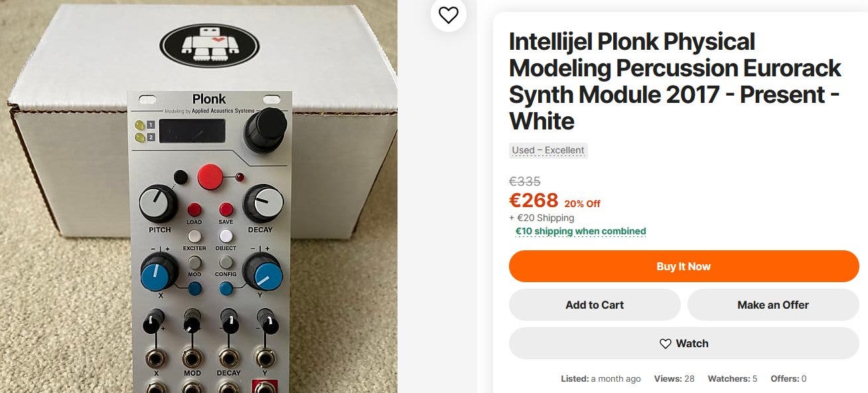Click the 20% Off discount label
868x393 pixels.
point(582,204)
